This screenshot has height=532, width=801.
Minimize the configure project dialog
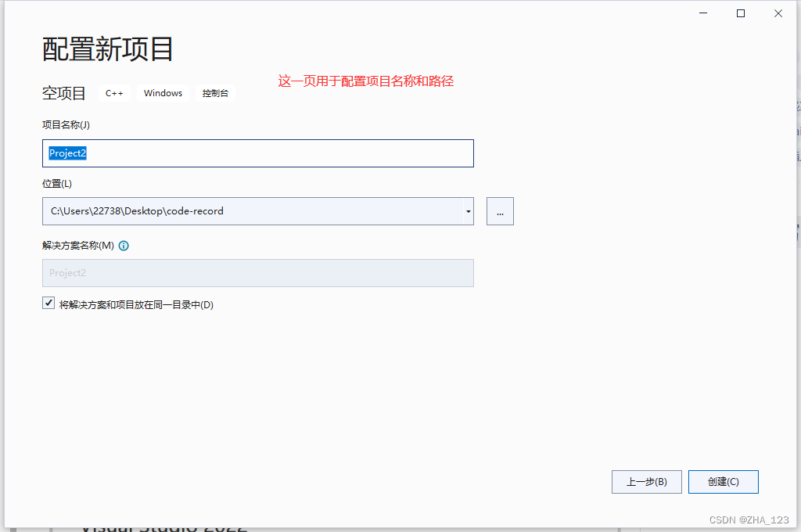tap(703, 13)
